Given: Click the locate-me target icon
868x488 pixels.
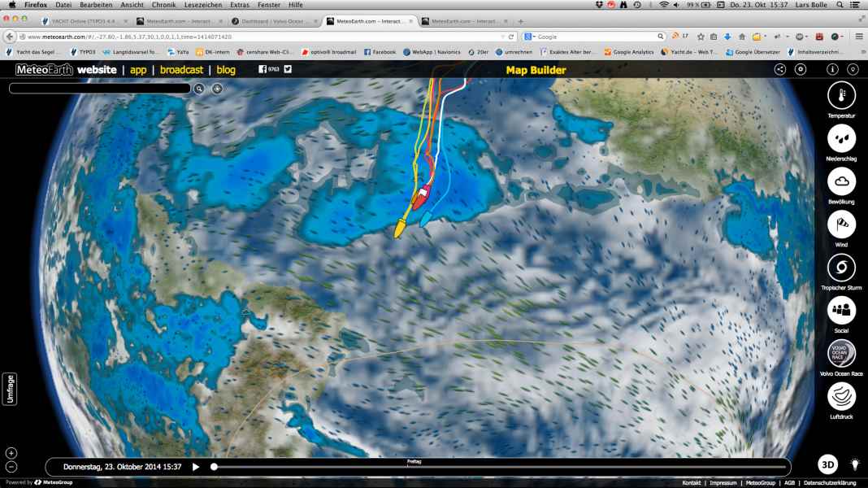Looking at the screenshot, I should (x=217, y=89).
